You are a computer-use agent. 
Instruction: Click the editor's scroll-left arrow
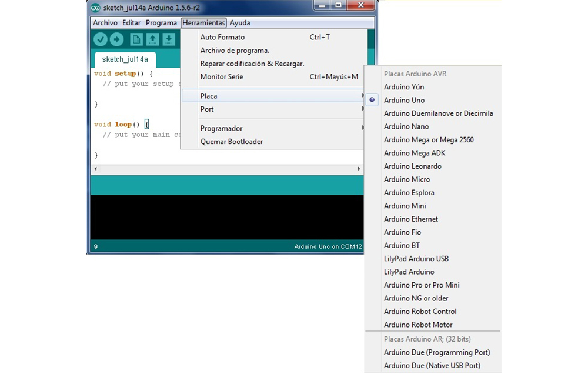coord(95,169)
